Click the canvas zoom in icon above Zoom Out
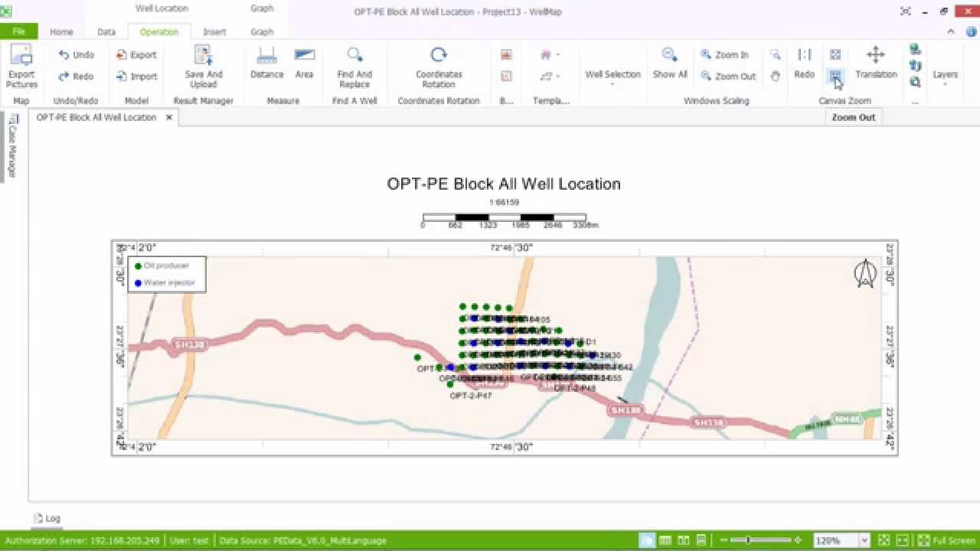 click(835, 54)
